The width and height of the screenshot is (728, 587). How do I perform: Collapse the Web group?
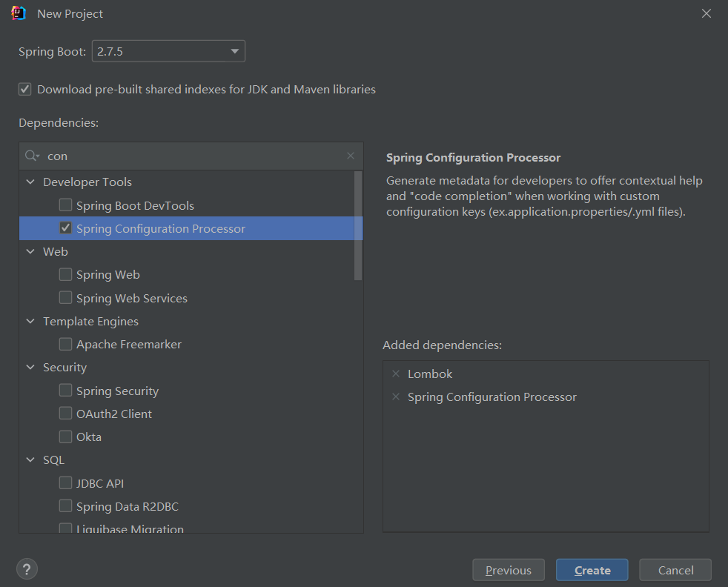click(30, 251)
